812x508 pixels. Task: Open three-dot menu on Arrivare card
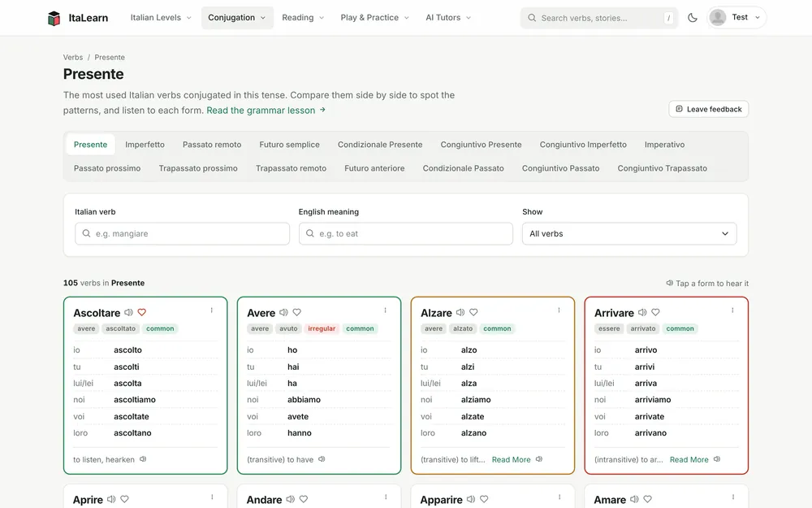732,310
